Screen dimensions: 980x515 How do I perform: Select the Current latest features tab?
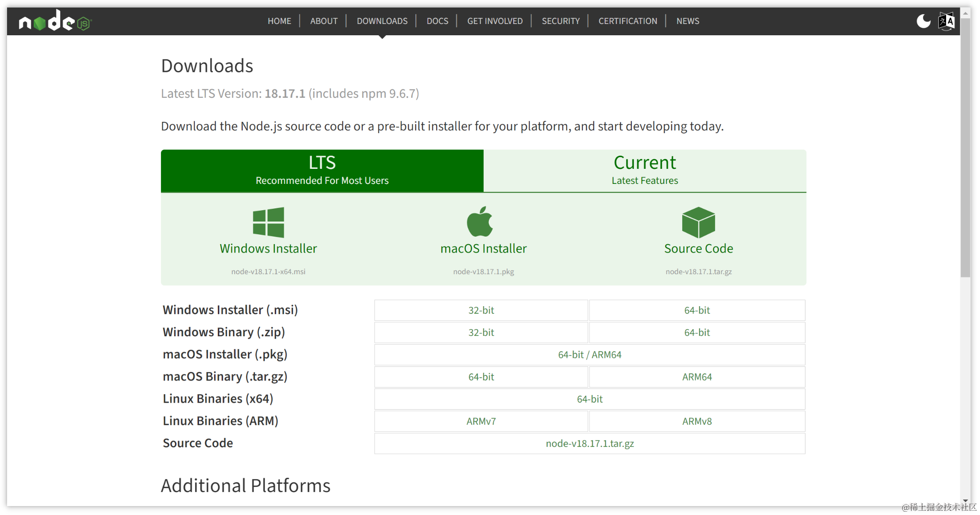pyautogui.click(x=644, y=170)
